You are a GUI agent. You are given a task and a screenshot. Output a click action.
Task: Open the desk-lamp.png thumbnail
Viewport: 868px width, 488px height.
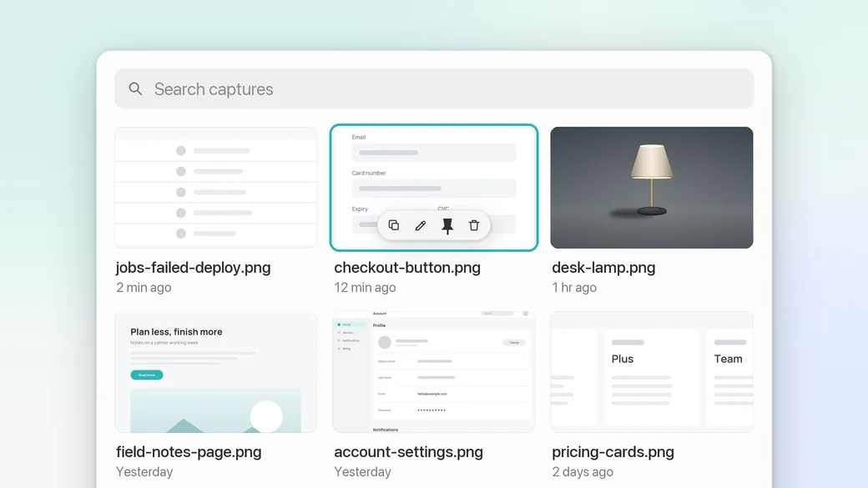pos(652,188)
